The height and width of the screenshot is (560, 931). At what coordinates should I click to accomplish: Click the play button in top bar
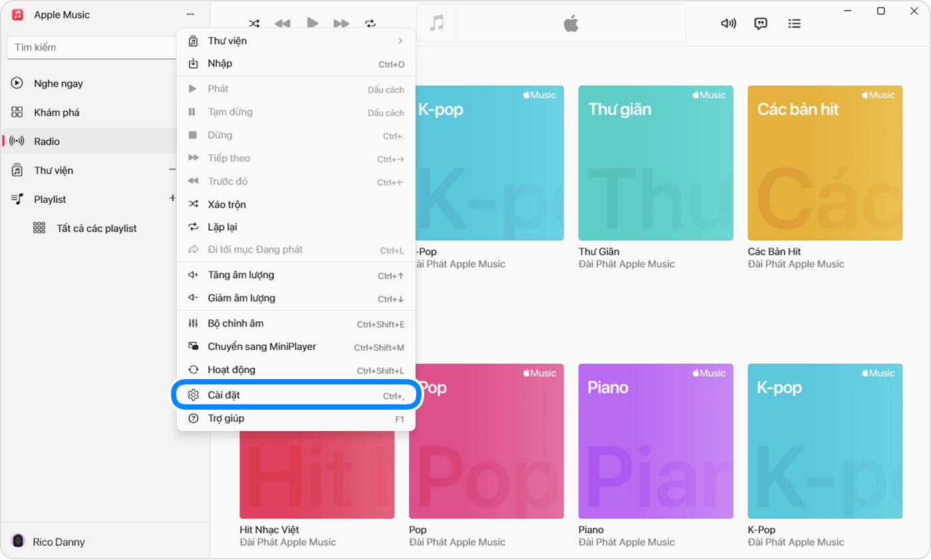coord(312,23)
